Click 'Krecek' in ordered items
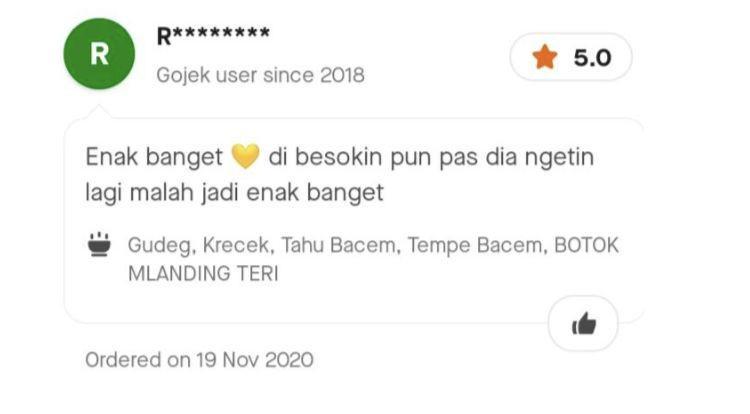The width and height of the screenshot is (750, 414). click(238, 245)
